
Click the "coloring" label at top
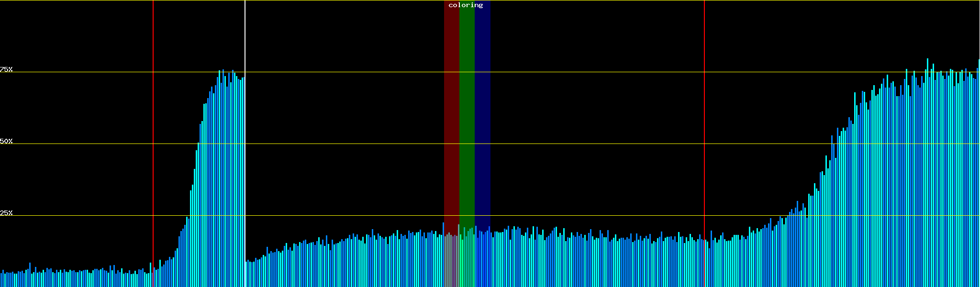pyautogui.click(x=466, y=5)
